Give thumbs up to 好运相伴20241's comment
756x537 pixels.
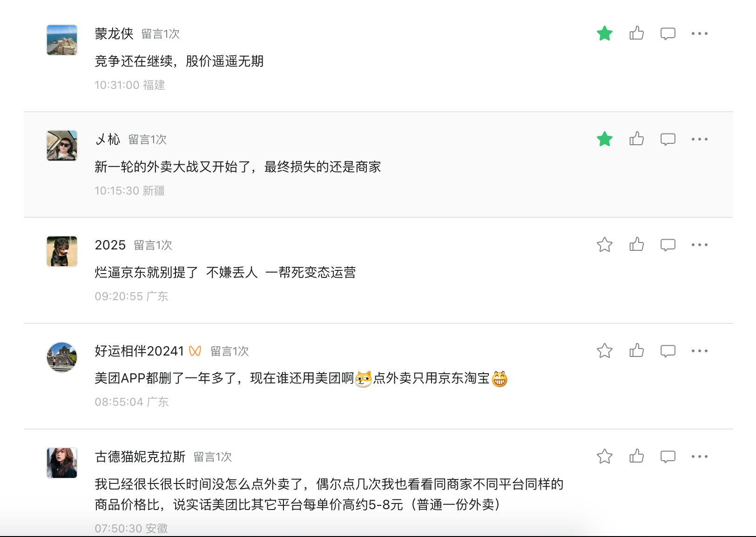636,351
